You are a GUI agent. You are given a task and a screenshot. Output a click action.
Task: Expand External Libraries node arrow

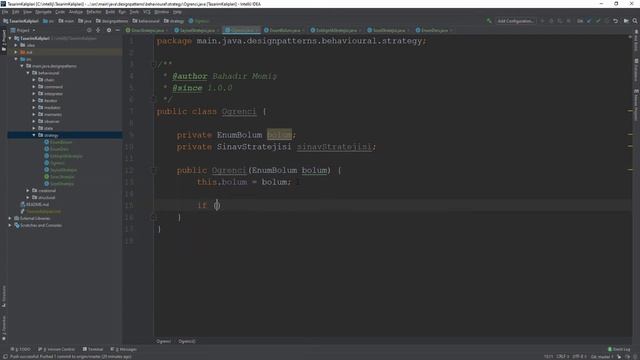[10, 218]
